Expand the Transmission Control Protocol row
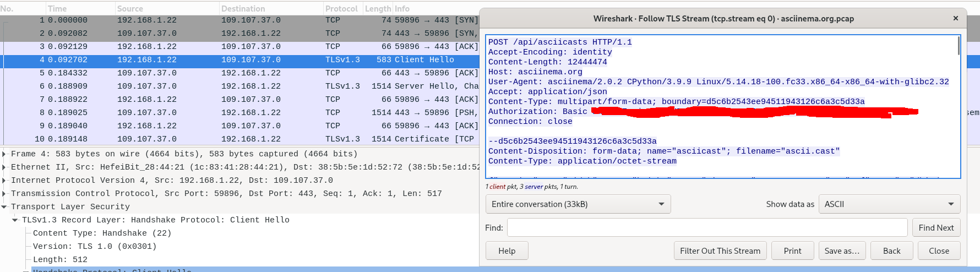The width and height of the screenshot is (980, 272). [4, 194]
